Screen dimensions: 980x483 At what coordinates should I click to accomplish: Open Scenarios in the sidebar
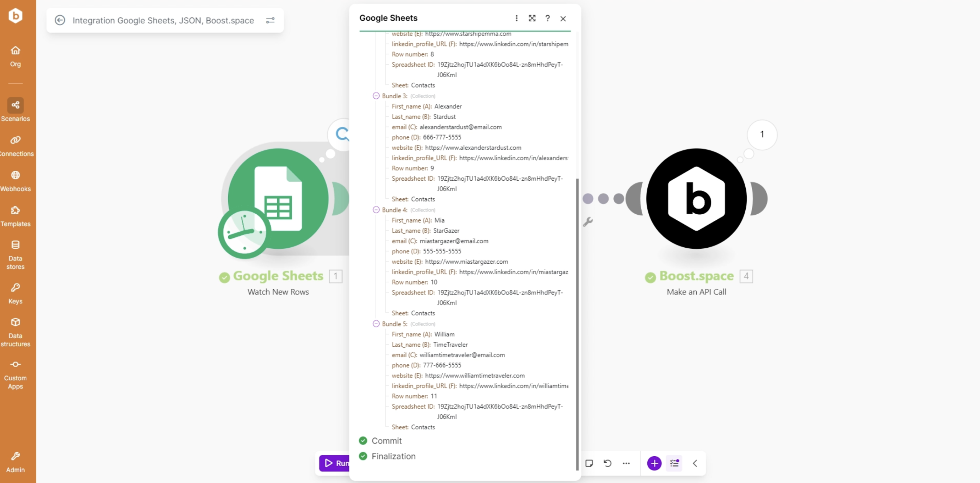point(15,110)
